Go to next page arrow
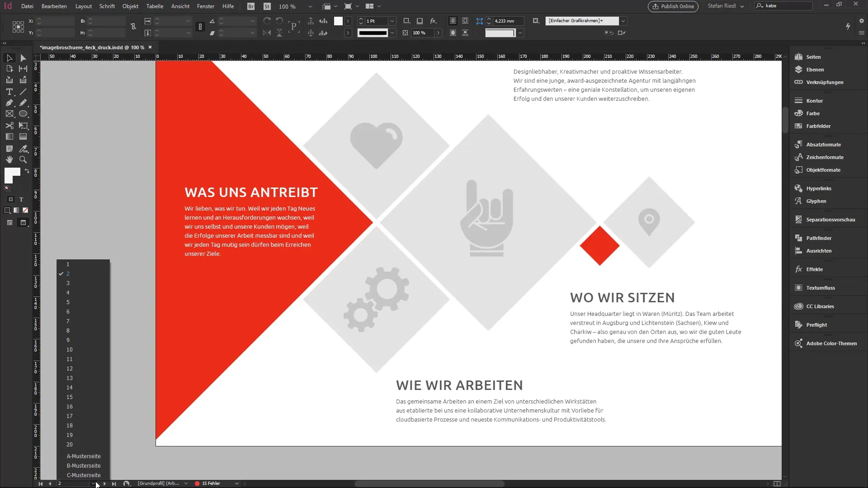868x488 pixels. [105, 483]
